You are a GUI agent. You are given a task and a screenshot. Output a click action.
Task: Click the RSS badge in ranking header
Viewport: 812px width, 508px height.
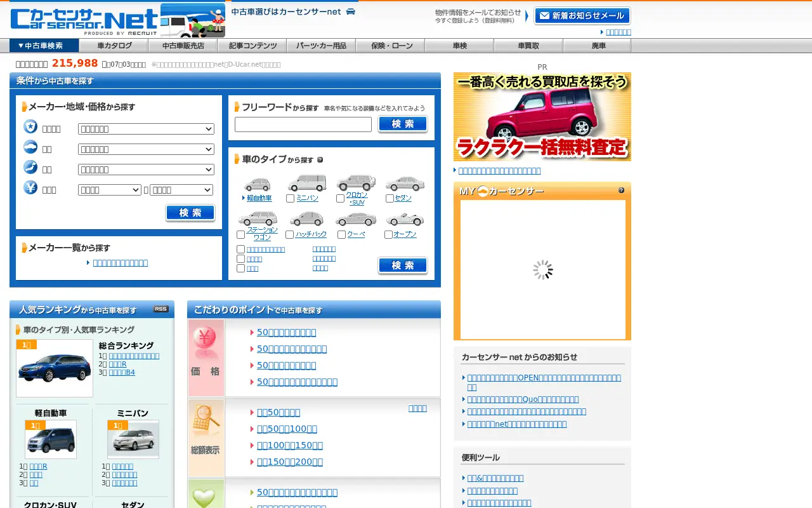click(x=161, y=309)
